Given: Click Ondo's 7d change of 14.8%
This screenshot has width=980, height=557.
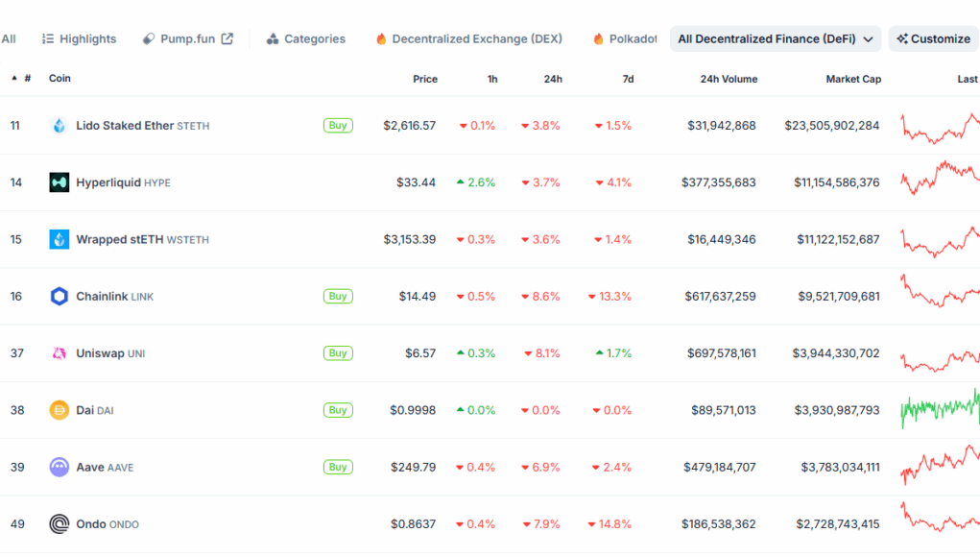Looking at the screenshot, I should coord(610,523).
